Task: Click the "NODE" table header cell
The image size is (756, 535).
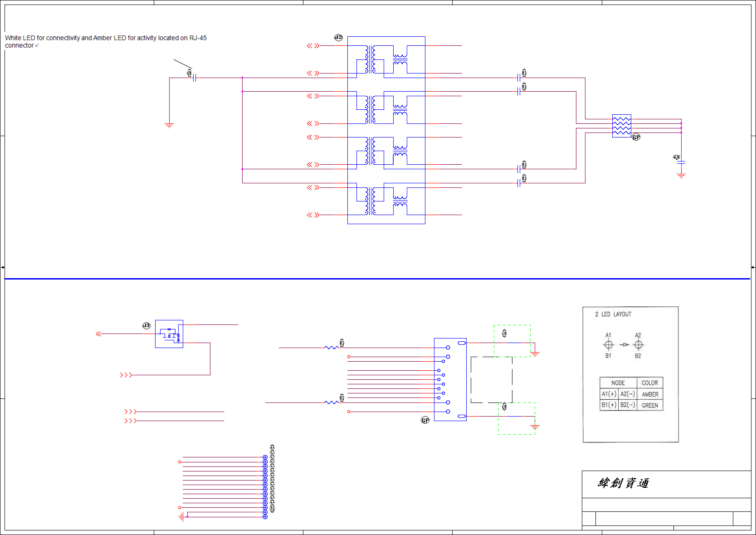Action: 618,383
